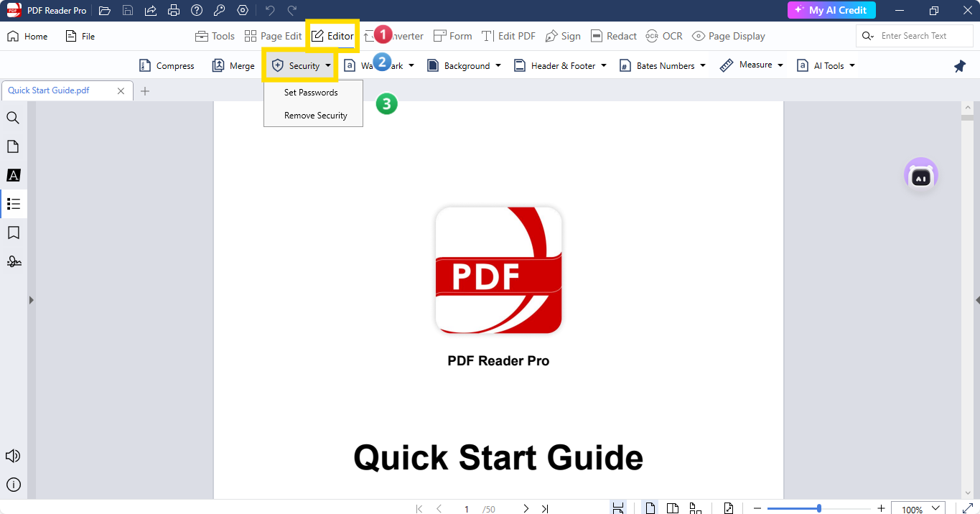Screen dimensions: 980x514
Task: Click the zoom out minus button
Action: tap(757, 509)
